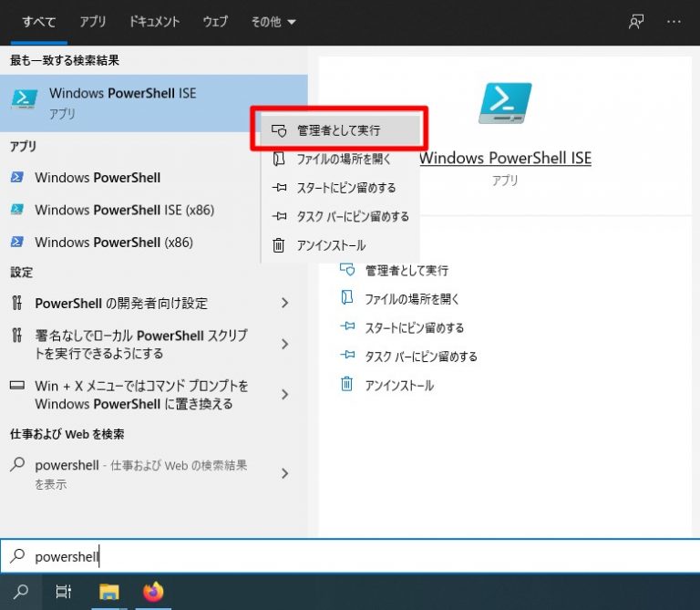This screenshot has width=700, height=610.
Task: Click folder icon beside context menu ファイルの場所を開く
Action: (279, 159)
